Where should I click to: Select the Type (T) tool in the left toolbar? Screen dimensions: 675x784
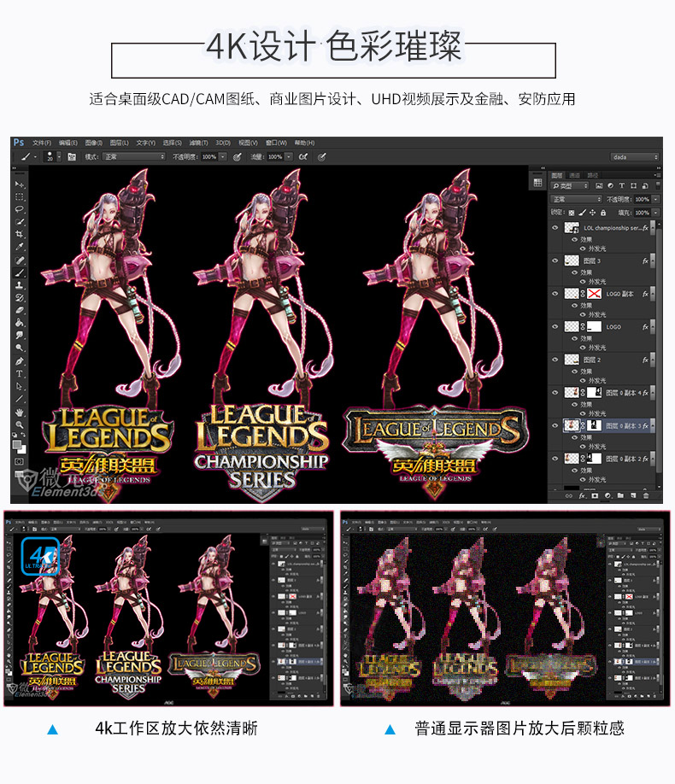(20, 373)
